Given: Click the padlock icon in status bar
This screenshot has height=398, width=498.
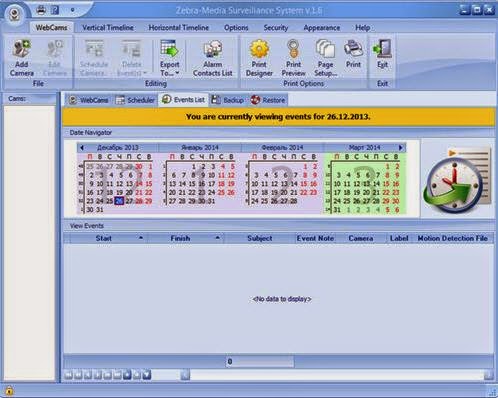Looking at the screenshot, I should point(9,390).
